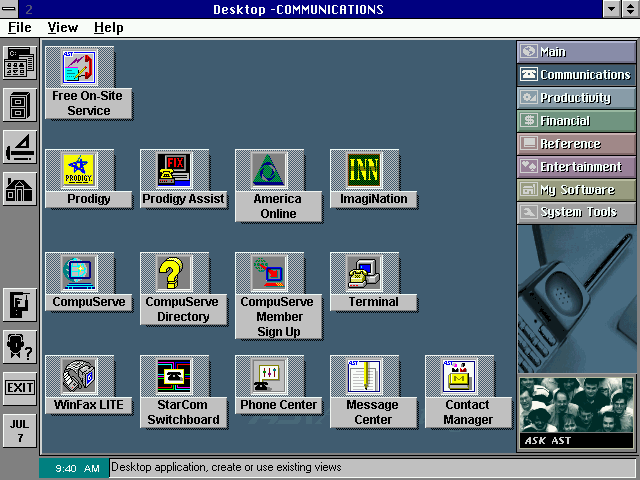Switch to the Main desktop tab

pyautogui.click(x=576, y=52)
